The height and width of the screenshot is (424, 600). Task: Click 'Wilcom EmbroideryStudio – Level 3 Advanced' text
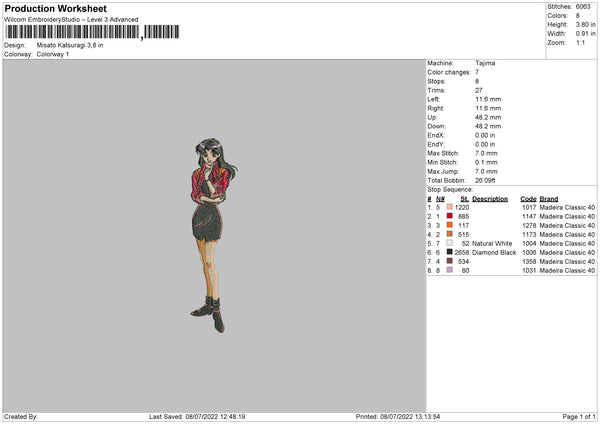tap(71, 20)
